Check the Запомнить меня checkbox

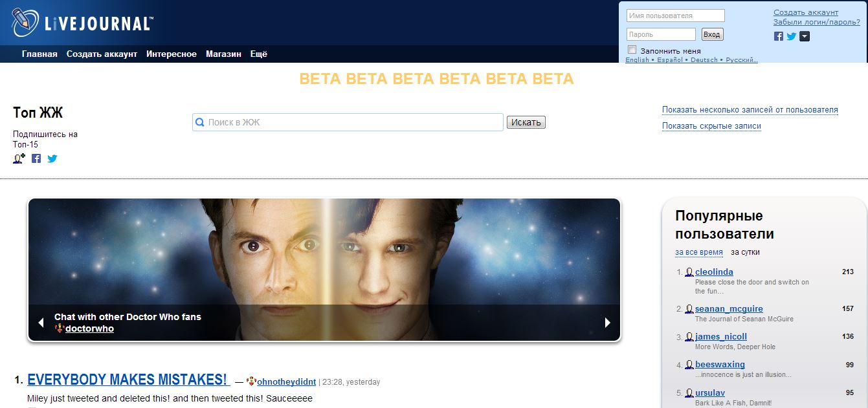(632, 50)
